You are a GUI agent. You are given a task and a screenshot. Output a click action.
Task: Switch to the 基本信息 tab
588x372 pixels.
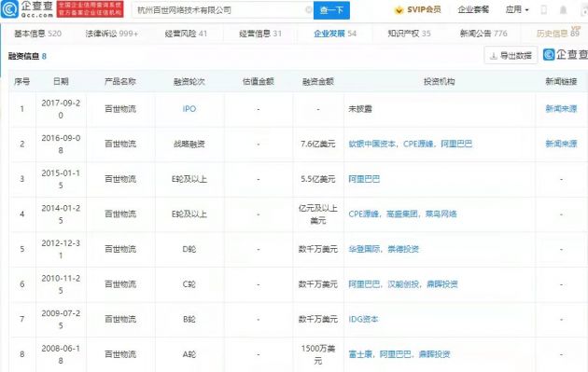coord(37,34)
